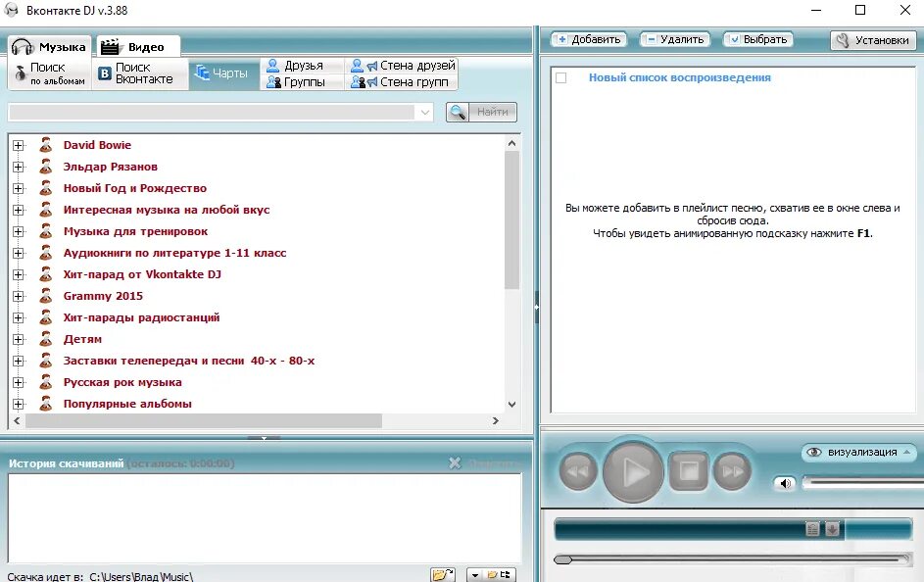Viewport: 924px width, 582px height.
Task: Click the Найти search button
Action: [481, 112]
